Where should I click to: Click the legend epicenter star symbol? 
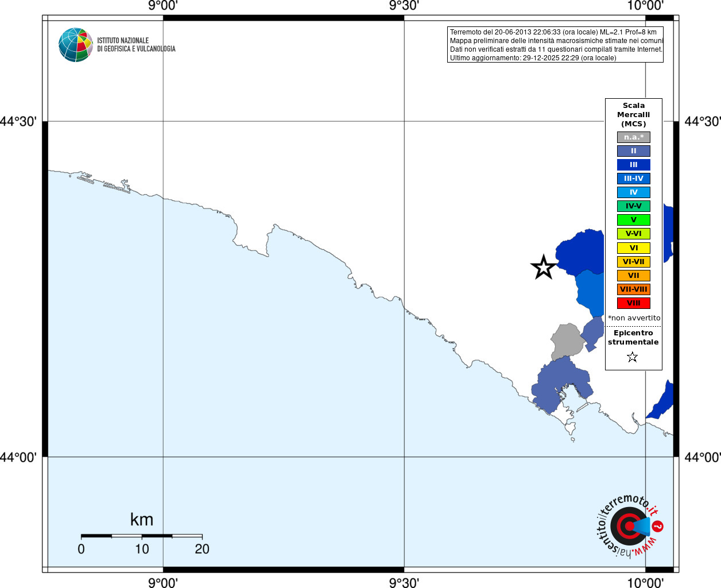(633, 357)
